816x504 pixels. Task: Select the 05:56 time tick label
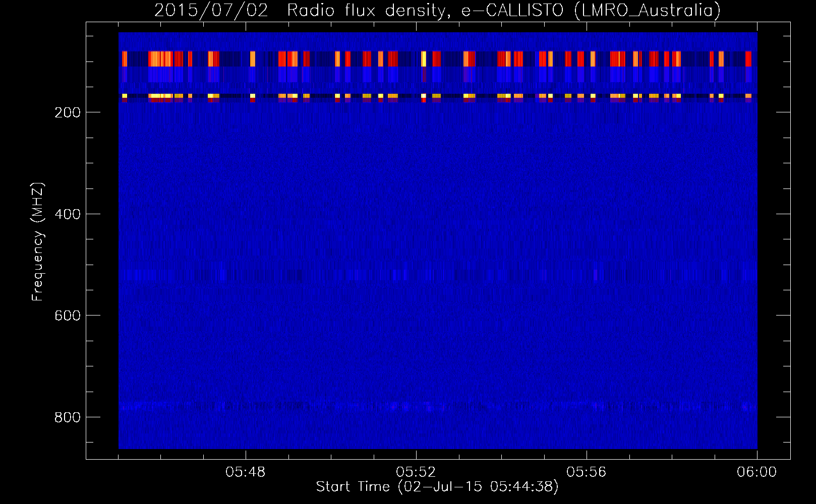587,472
